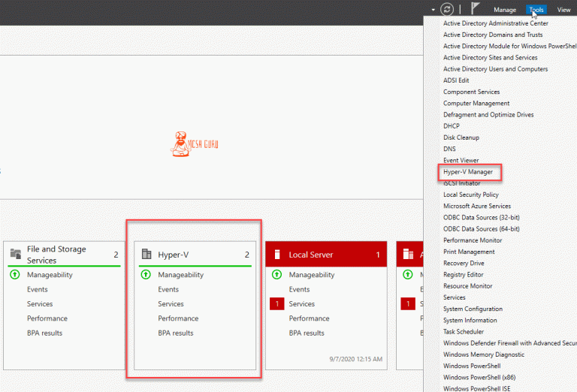This screenshot has width=577, height=392.
Task: Select Microsoft Azure Services
Action: (x=477, y=206)
